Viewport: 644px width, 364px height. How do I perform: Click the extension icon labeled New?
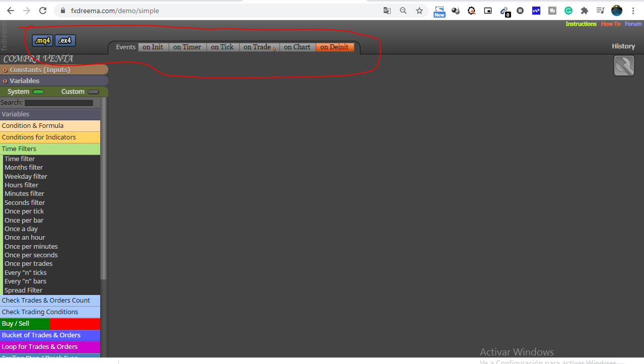point(440,12)
